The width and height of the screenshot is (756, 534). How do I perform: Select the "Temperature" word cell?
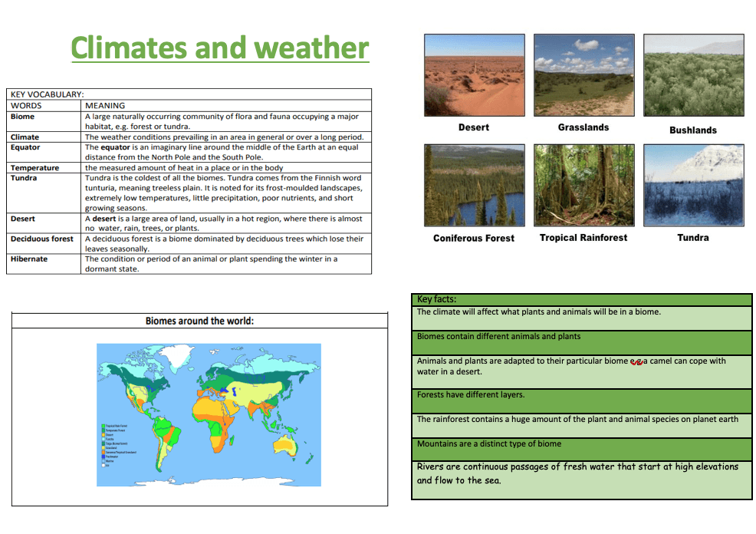click(x=44, y=168)
